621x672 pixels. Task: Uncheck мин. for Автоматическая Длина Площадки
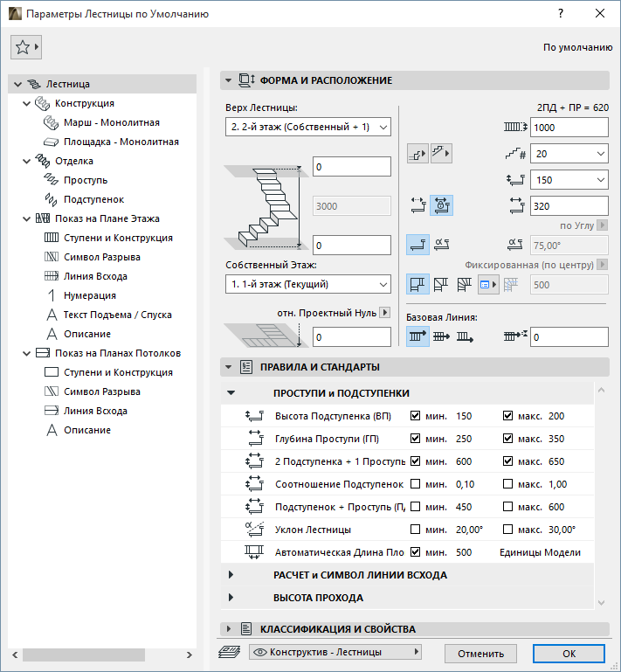coord(415,552)
